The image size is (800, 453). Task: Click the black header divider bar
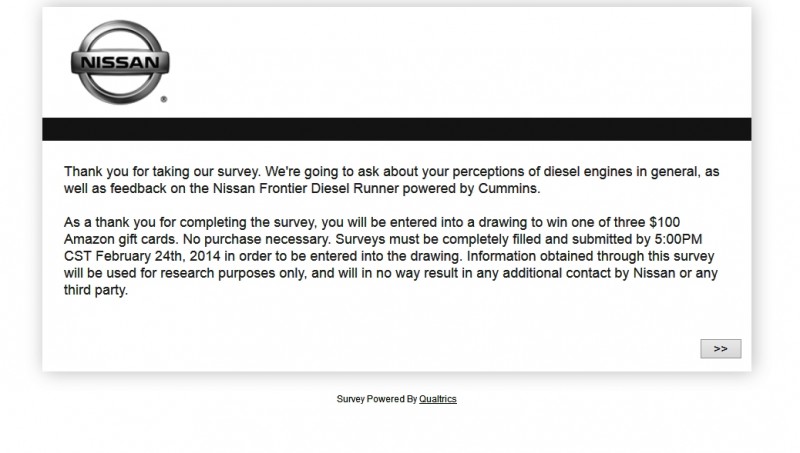396,129
